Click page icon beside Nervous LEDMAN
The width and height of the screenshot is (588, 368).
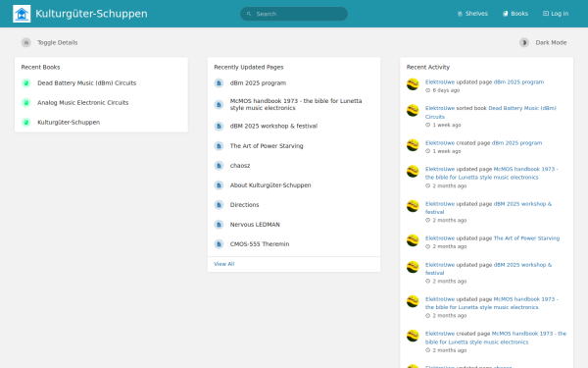point(219,225)
